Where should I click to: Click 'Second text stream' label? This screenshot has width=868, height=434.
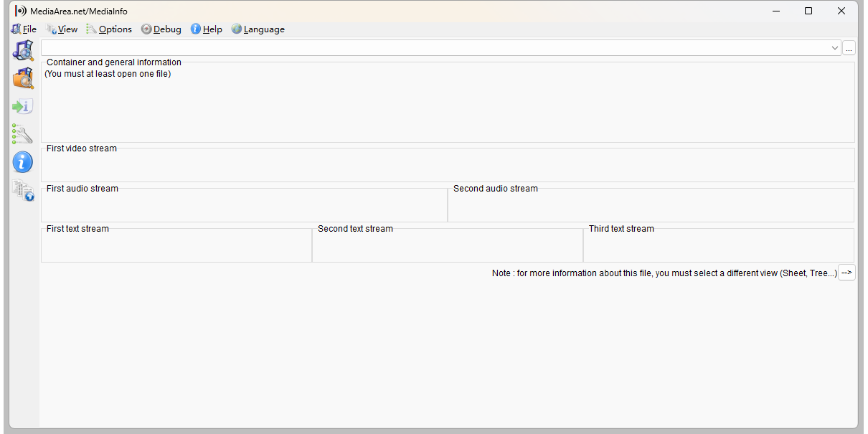coord(355,229)
